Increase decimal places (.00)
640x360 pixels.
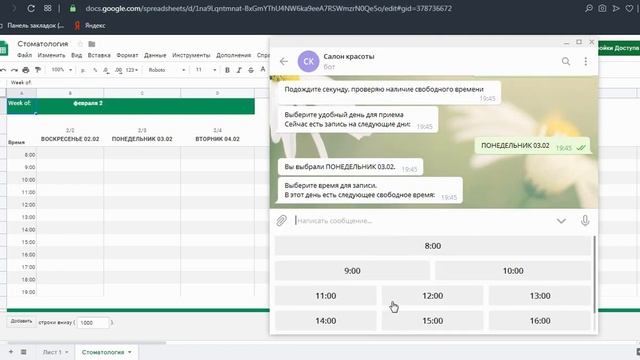(118, 70)
